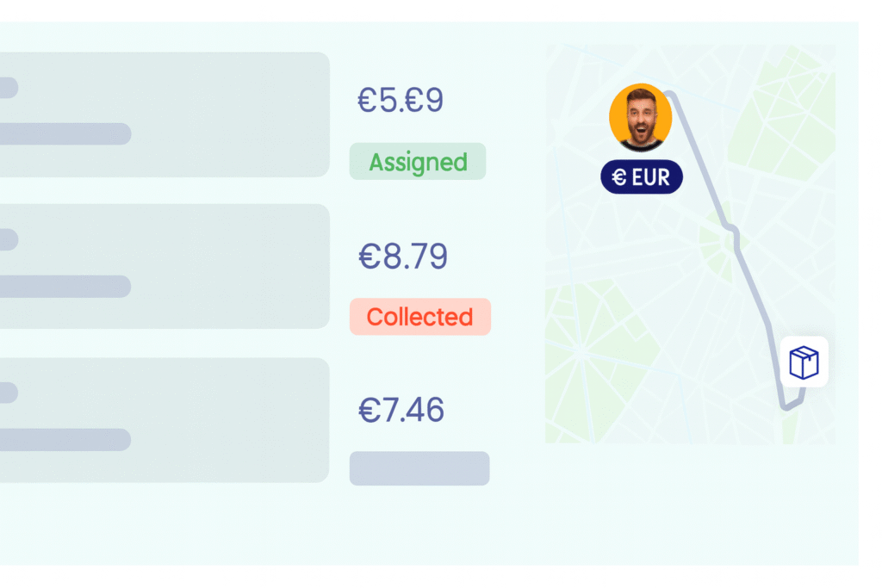The image size is (882, 588).
Task: Click the Collected status label
Action: pyautogui.click(x=420, y=317)
